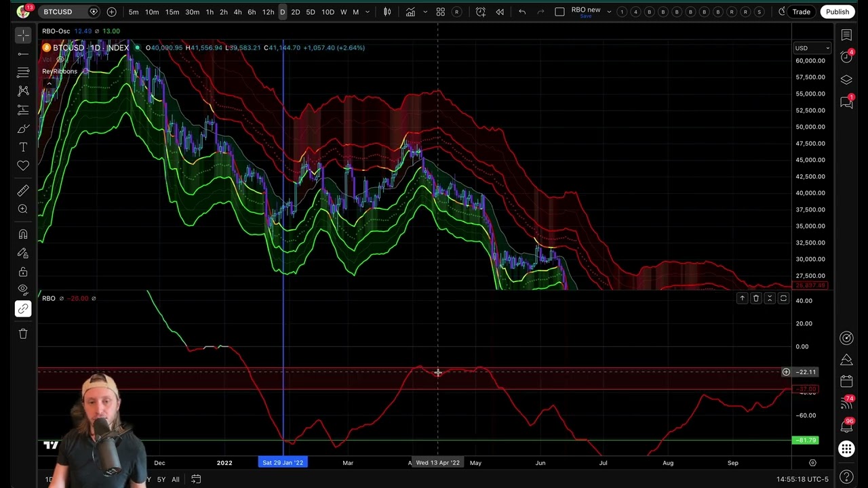Select the W weekly timeframe

(343, 12)
